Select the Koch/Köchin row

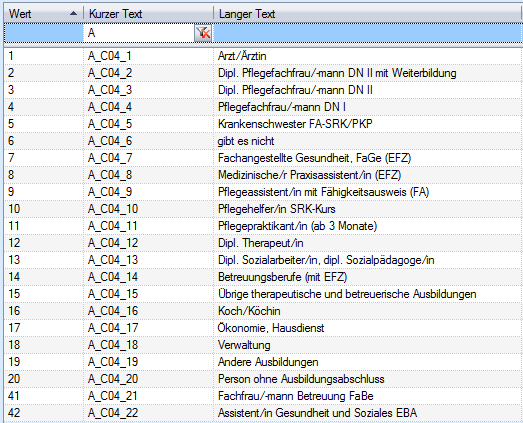pos(264,311)
